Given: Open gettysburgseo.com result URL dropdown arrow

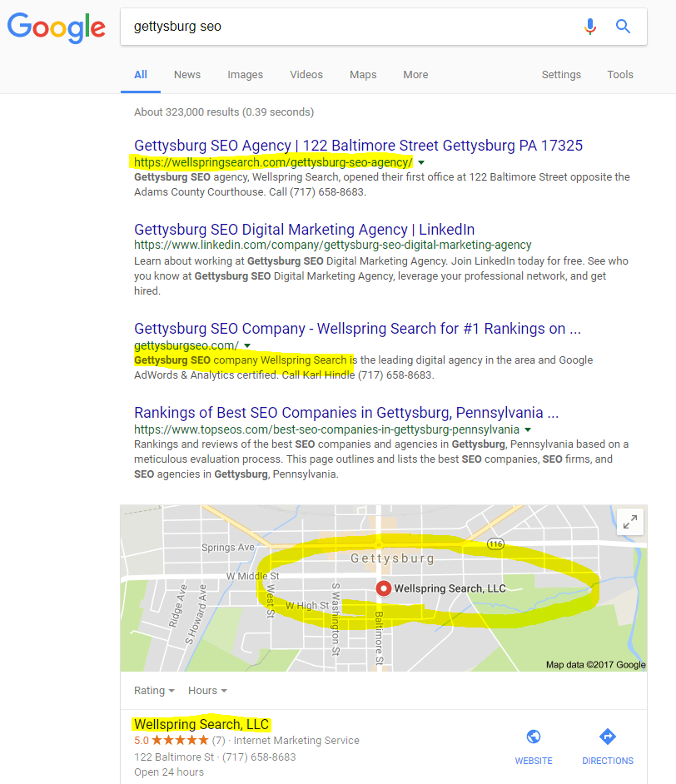Looking at the screenshot, I should pos(247,345).
